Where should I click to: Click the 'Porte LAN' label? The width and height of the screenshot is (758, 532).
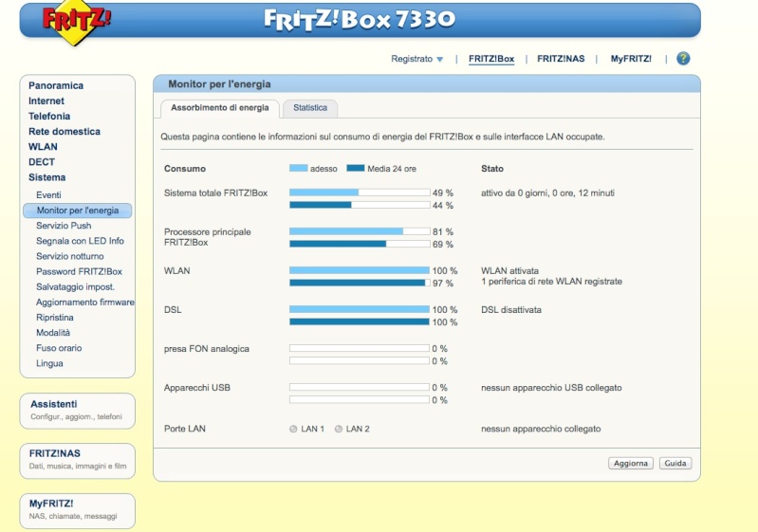coord(185,429)
